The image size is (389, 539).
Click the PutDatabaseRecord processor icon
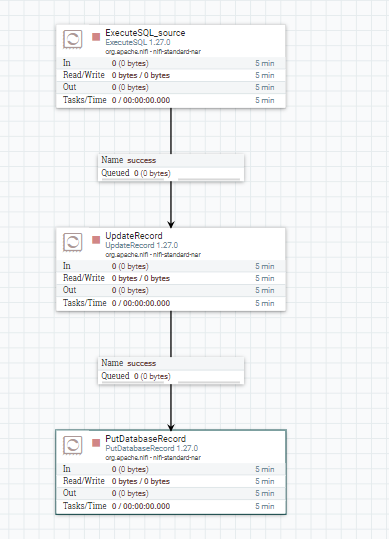(x=73, y=445)
